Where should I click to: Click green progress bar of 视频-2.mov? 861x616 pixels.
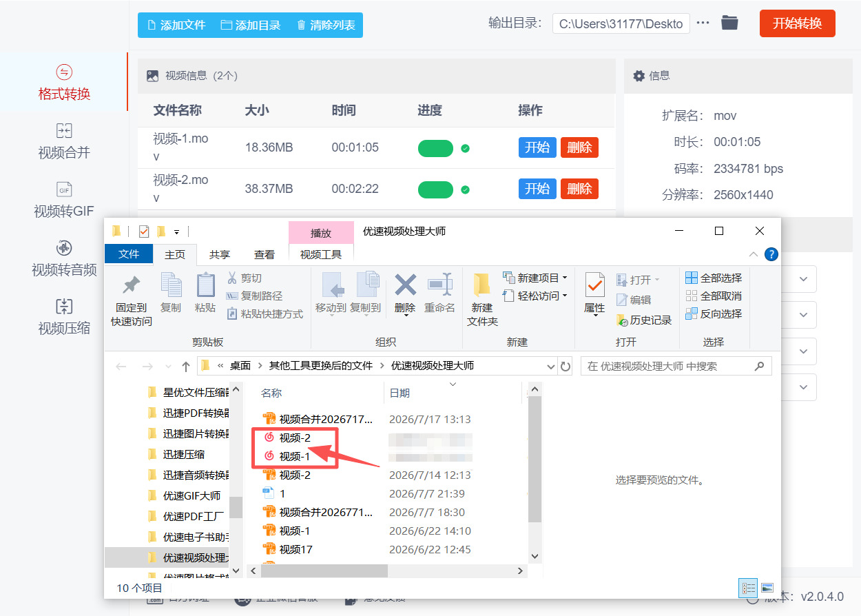click(x=435, y=189)
